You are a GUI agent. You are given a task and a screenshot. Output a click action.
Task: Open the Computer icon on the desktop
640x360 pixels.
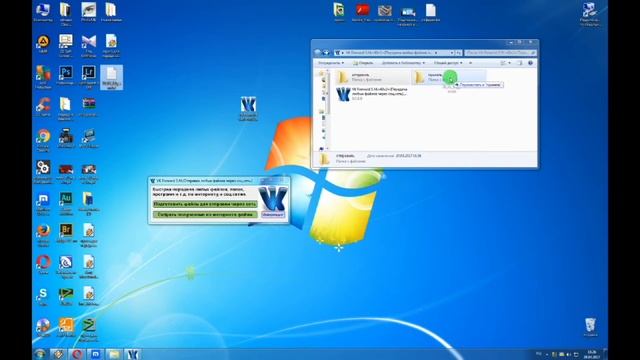(x=43, y=12)
